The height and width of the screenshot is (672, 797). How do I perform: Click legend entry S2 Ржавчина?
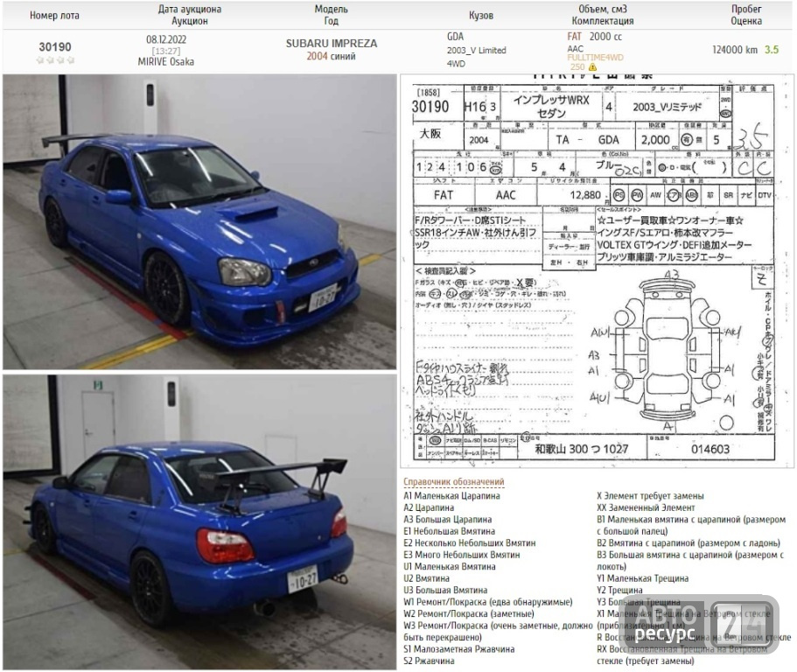(x=429, y=661)
